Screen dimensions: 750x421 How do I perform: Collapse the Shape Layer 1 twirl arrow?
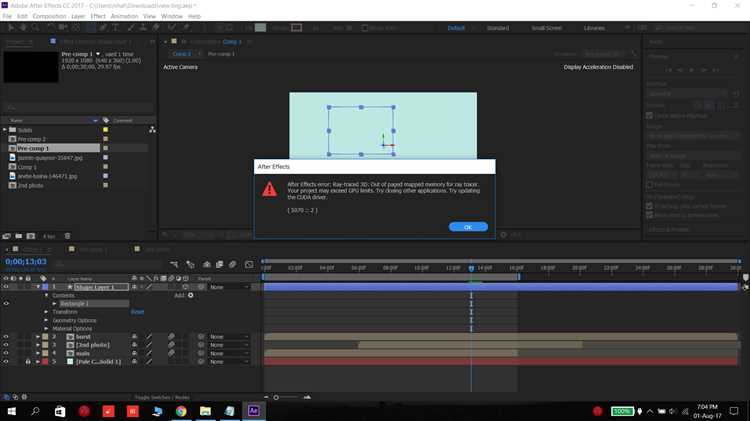click(x=38, y=287)
